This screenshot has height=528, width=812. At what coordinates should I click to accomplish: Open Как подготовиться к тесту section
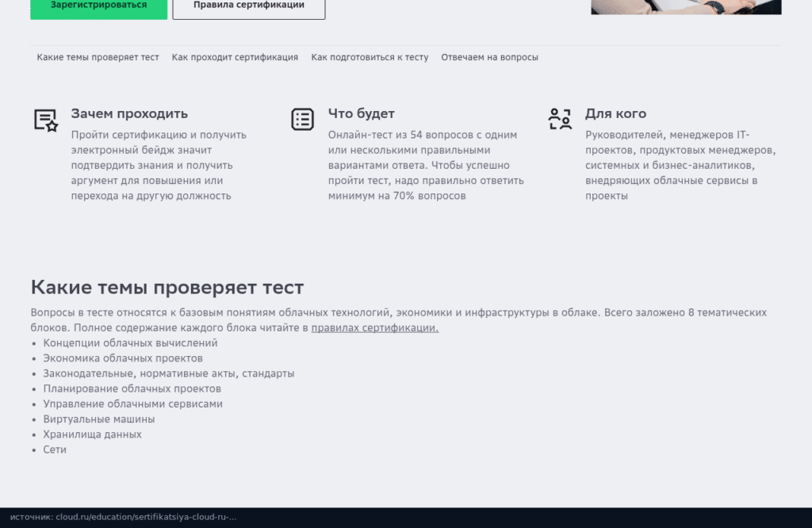pyautogui.click(x=370, y=57)
